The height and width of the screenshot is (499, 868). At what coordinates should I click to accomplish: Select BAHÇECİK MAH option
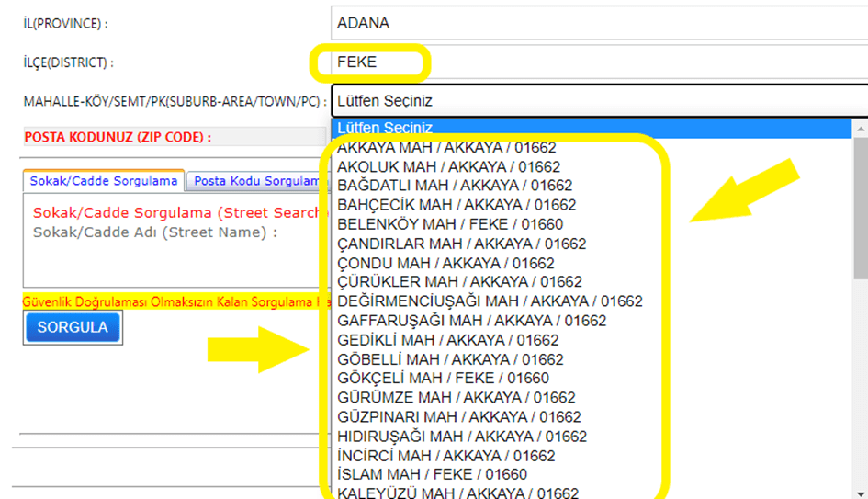pyautogui.click(x=457, y=205)
